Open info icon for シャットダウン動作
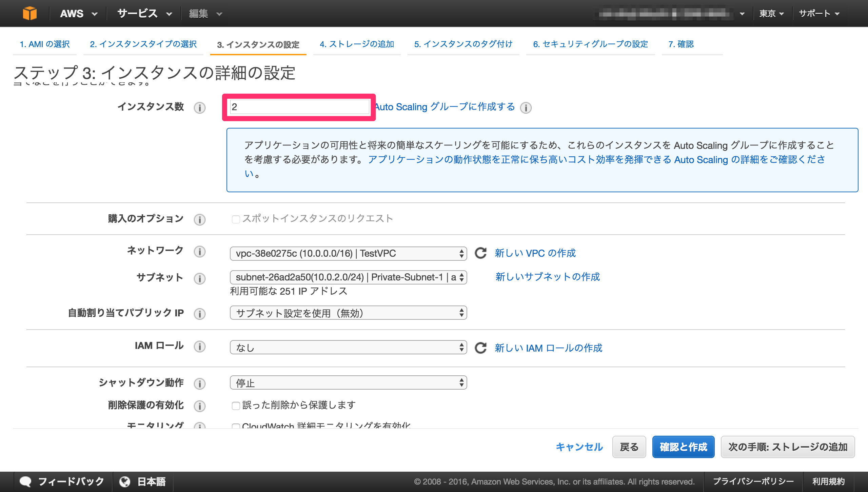Screen dimensions: 868x492 200,383
